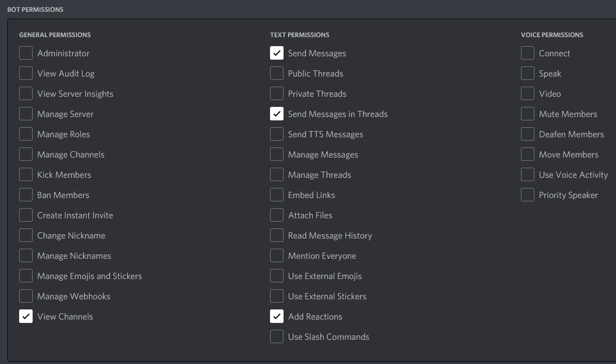This screenshot has height=364, width=616.
Task: Enable Public Threads permission
Action: [x=276, y=73]
